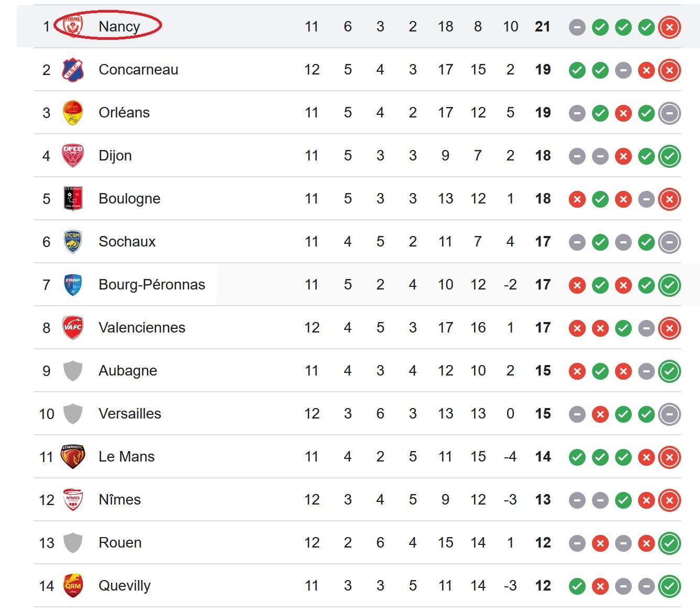700x611 pixels.
Task: Select the Valenciennes VAFC crest
Action: pyautogui.click(x=73, y=327)
